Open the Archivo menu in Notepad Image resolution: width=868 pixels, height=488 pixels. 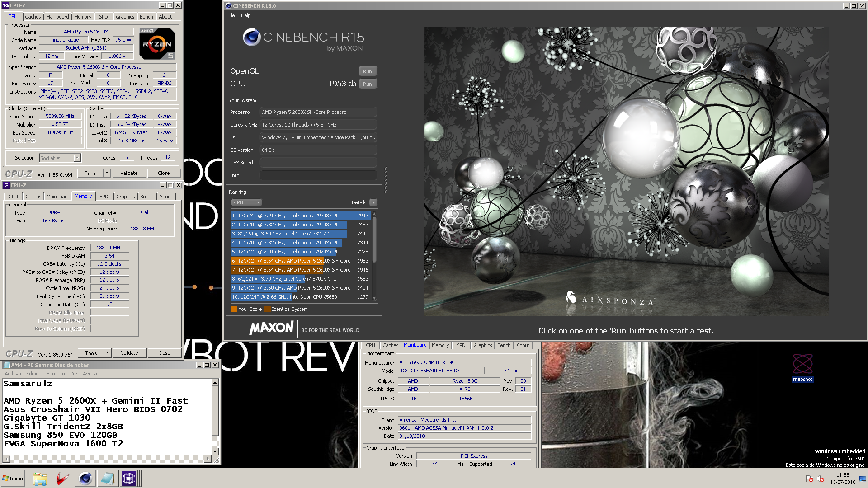[13, 374]
